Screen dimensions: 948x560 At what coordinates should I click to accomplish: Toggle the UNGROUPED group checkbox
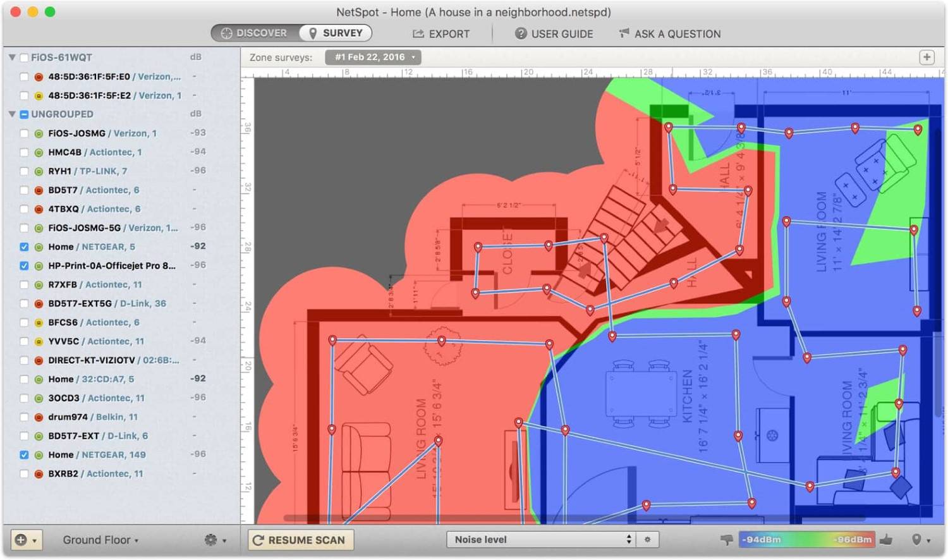tap(24, 114)
